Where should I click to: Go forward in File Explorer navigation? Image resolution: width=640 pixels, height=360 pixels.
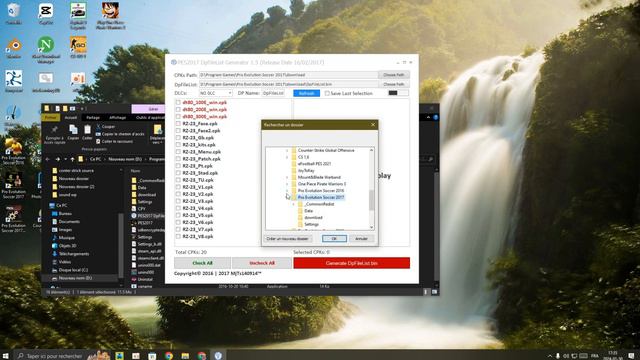[57, 159]
